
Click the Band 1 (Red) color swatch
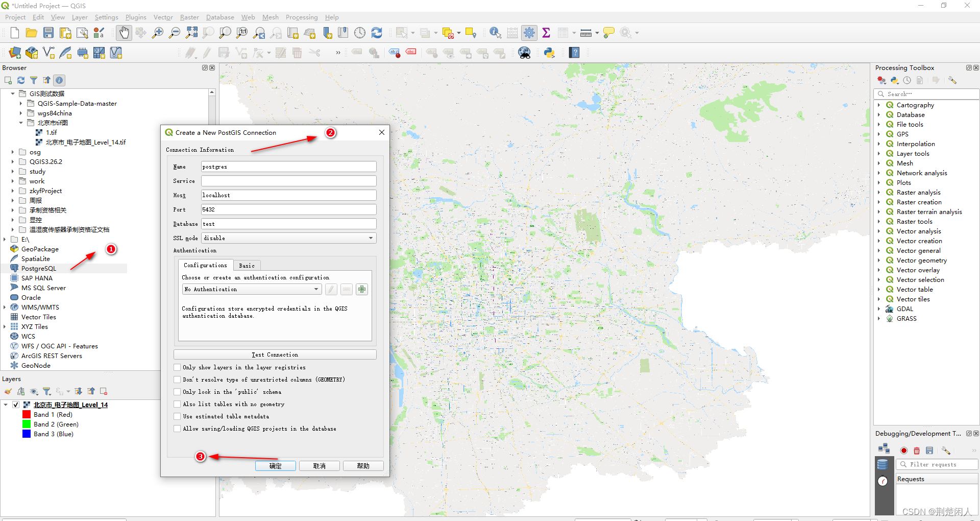pos(27,414)
